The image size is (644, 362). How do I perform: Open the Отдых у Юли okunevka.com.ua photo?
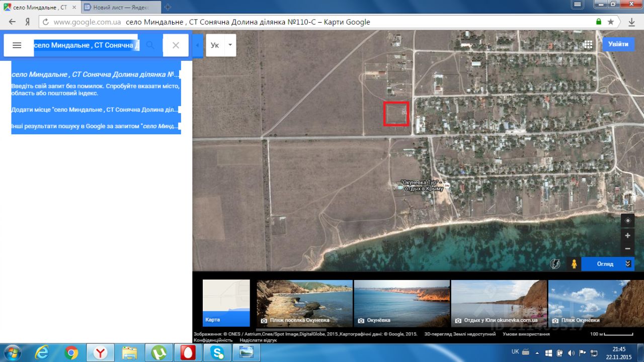tap(499, 303)
